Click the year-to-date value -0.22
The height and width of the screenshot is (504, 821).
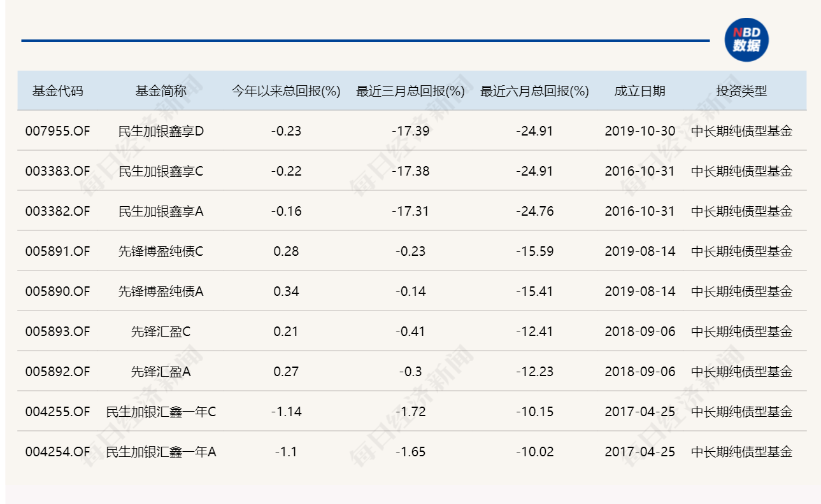click(x=286, y=171)
